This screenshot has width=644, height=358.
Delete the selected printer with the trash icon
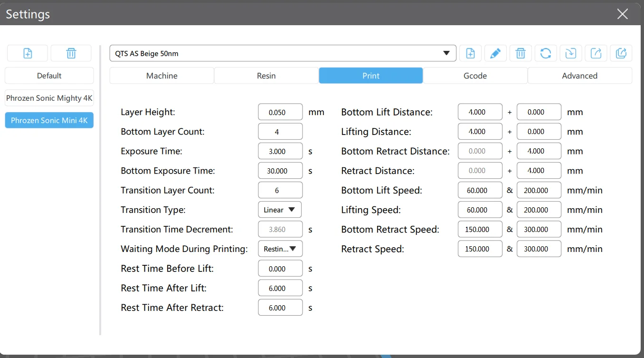71,53
